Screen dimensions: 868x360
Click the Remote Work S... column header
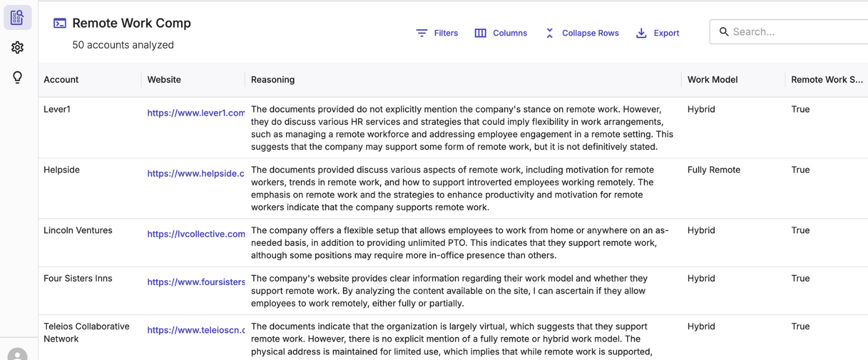tap(826, 80)
